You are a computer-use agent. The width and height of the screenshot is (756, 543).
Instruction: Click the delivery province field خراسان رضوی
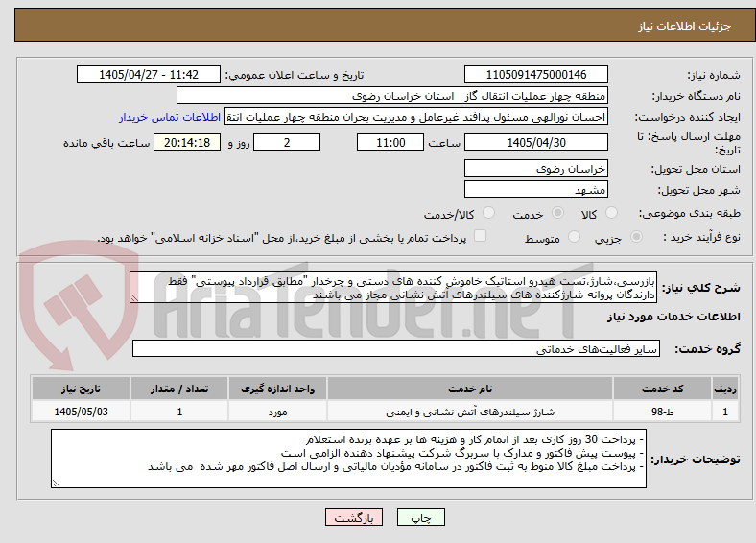pyautogui.click(x=535, y=168)
